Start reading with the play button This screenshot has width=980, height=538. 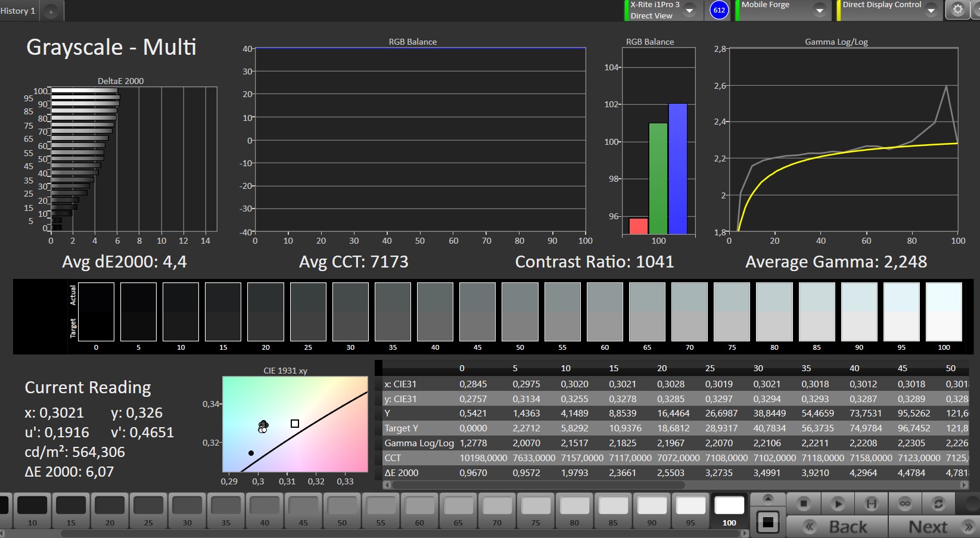pyautogui.click(x=838, y=504)
